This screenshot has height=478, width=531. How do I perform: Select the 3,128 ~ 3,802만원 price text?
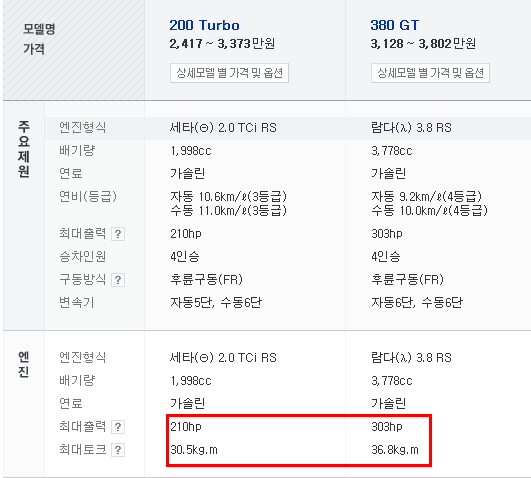pyautogui.click(x=423, y=44)
